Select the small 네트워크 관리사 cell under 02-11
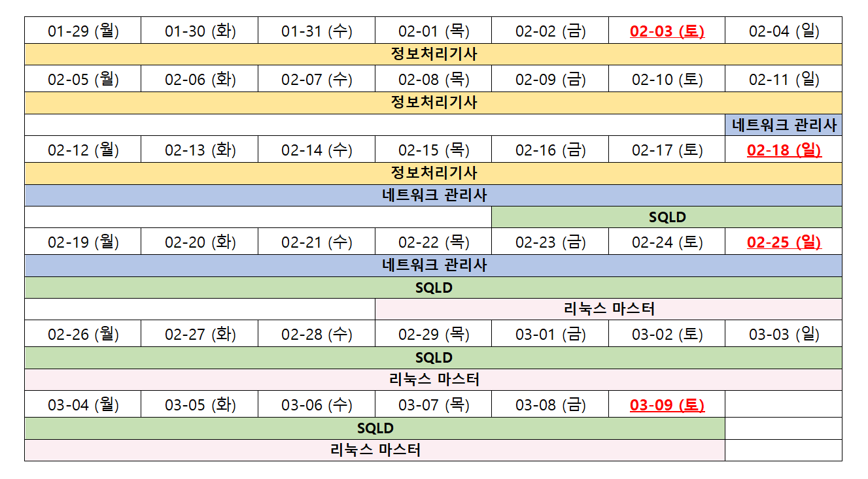868x479 pixels. (784, 125)
